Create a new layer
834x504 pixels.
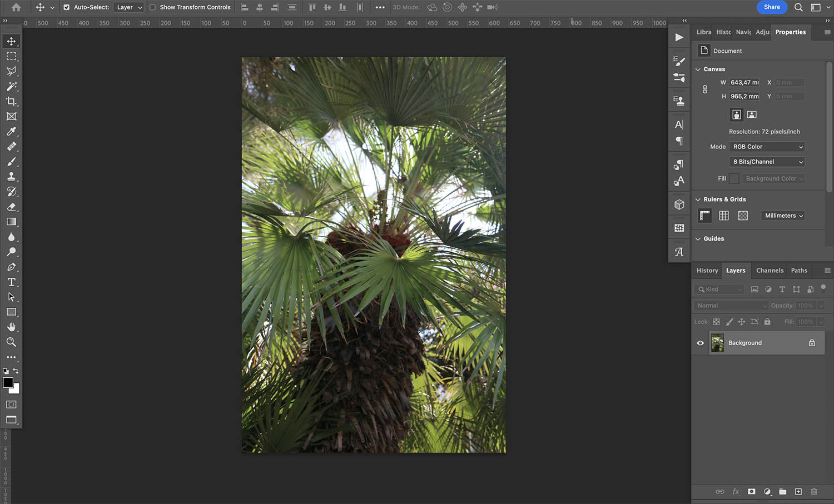pos(798,492)
